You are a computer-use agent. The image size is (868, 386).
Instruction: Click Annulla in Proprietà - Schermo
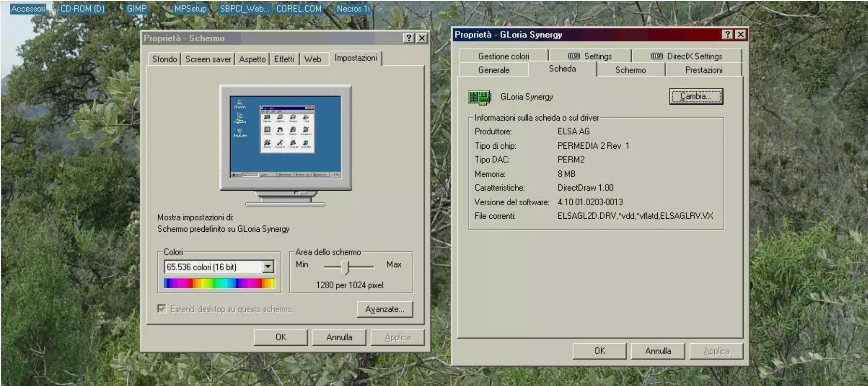coord(339,337)
